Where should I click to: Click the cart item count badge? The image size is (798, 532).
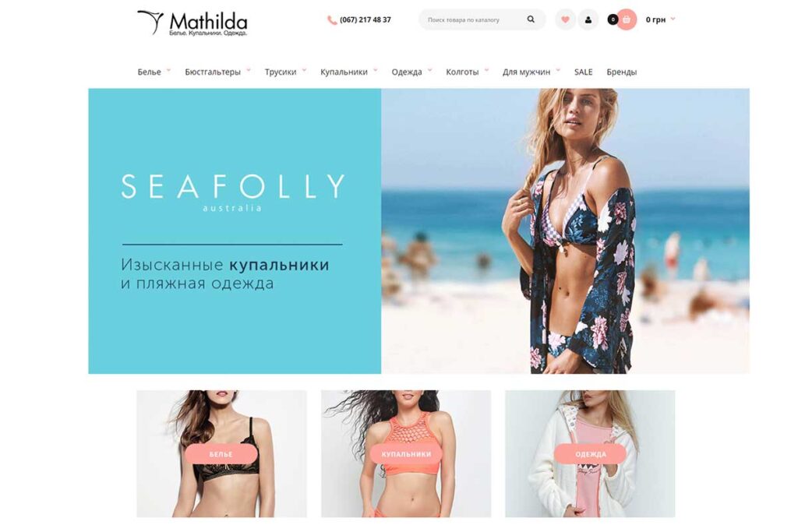(613, 19)
